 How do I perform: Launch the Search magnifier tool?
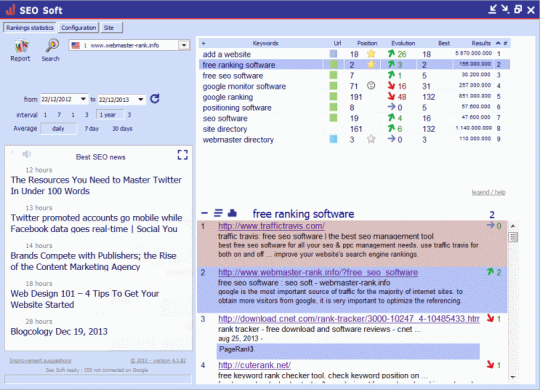coord(51,50)
